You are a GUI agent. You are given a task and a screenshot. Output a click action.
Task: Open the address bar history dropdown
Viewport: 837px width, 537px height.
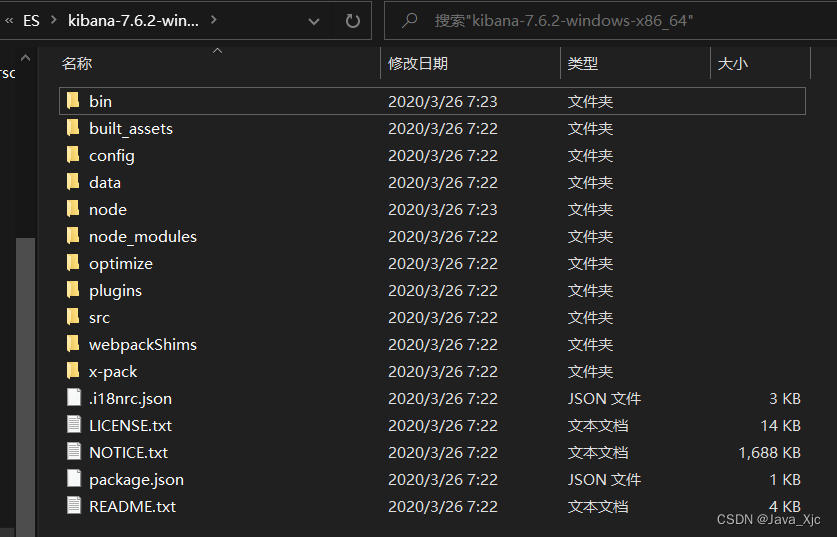click(x=314, y=21)
